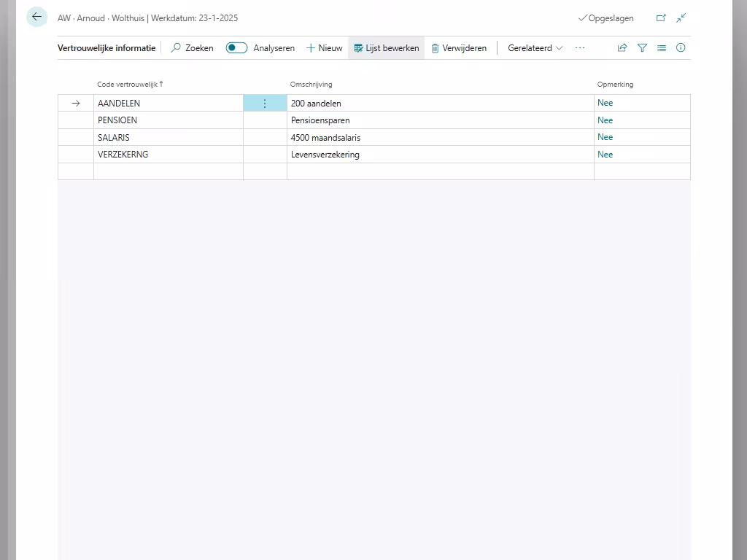Show the information FactBox icon
The image size is (747, 560).
[x=681, y=48]
